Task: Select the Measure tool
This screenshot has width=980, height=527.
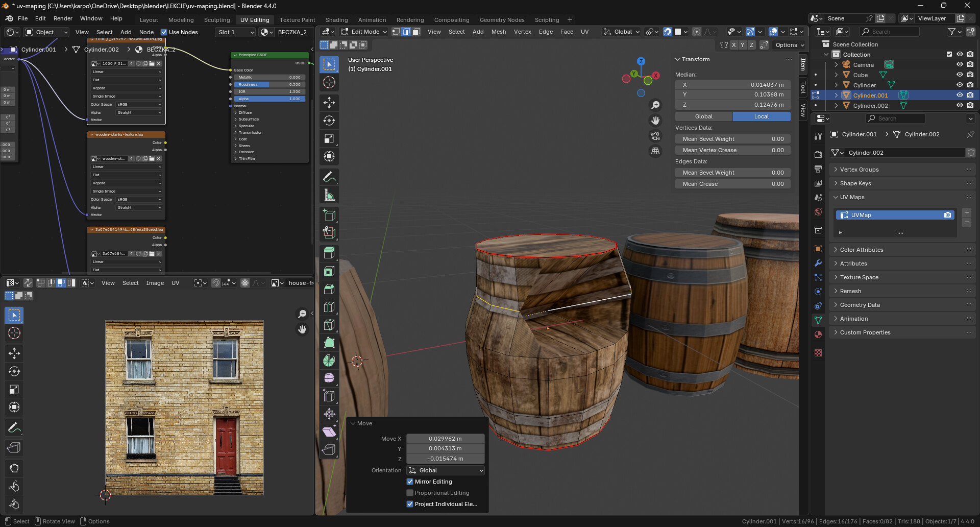Action: (x=329, y=195)
